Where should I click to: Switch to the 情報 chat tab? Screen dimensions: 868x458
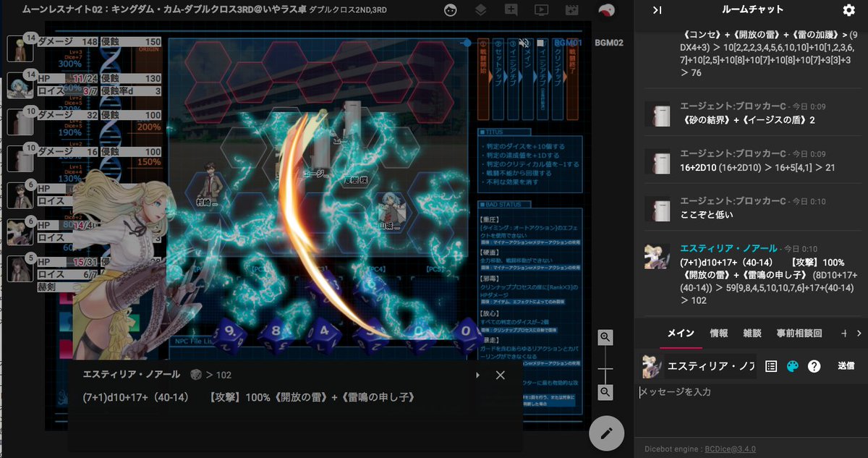718,334
